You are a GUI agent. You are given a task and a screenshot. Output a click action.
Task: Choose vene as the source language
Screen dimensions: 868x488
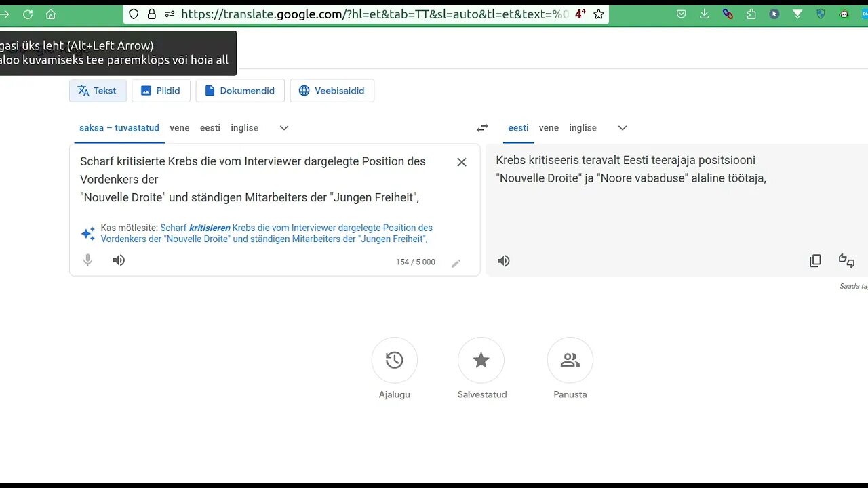tap(180, 128)
